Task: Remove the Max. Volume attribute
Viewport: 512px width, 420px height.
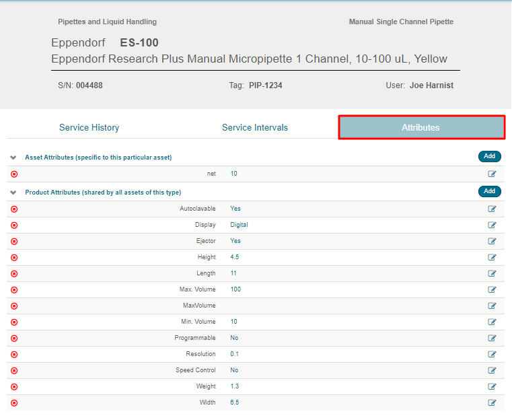Action: click(x=14, y=290)
